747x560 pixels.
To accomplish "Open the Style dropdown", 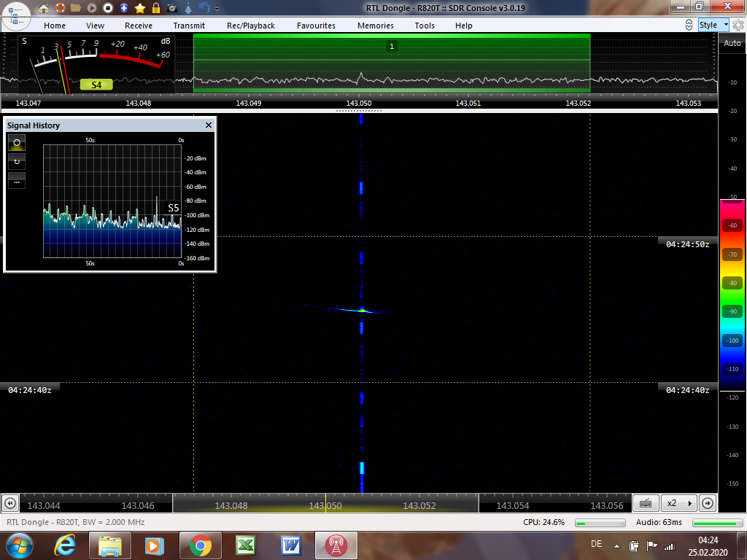I will pos(713,25).
